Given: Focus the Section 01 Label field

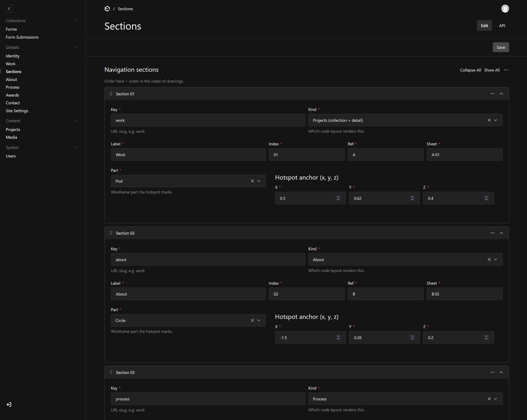Looking at the screenshot, I should (188, 155).
